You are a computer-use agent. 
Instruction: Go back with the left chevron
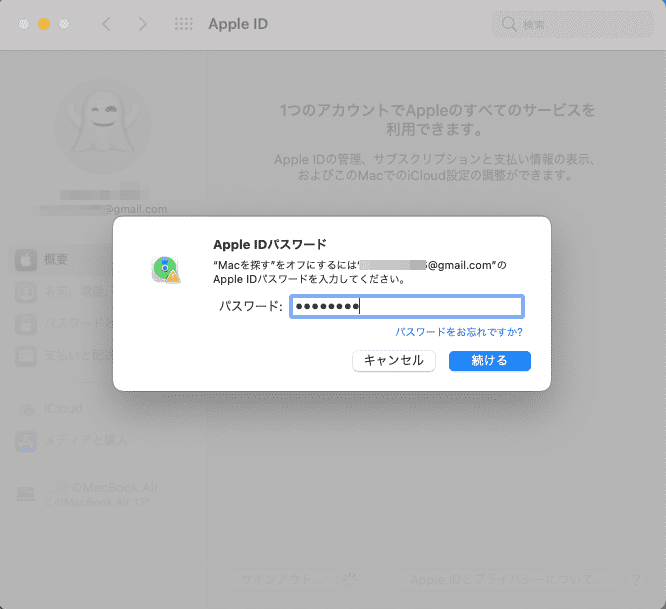coord(106,24)
